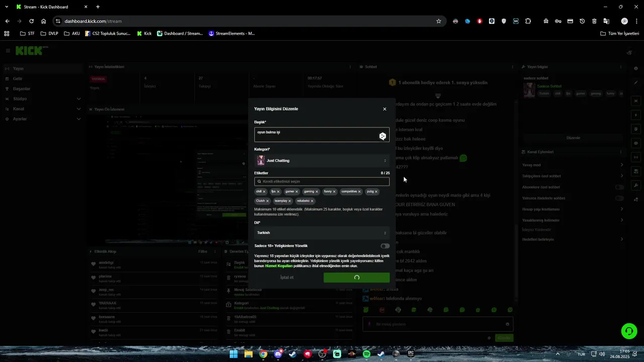Image resolution: width=644 pixels, height=362 pixels.
Task: Open the Kategori Just Chatting dropdown
Action: tap(322, 160)
